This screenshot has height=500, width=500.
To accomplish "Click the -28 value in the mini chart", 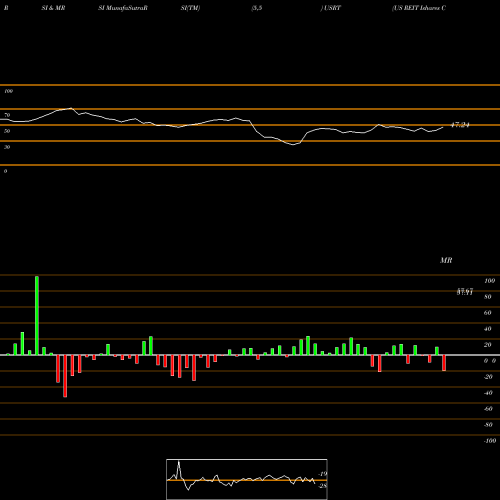I will [x=323, y=486].
